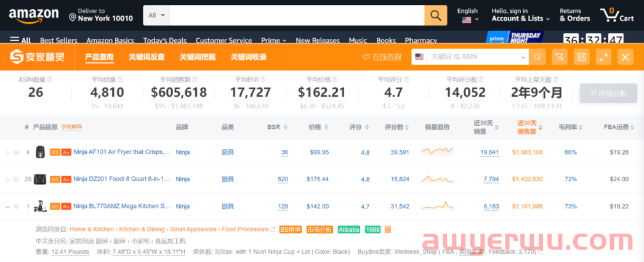
Task: Open the Ninja AF101 Air Fryer title link
Action: [x=122, y=152]
